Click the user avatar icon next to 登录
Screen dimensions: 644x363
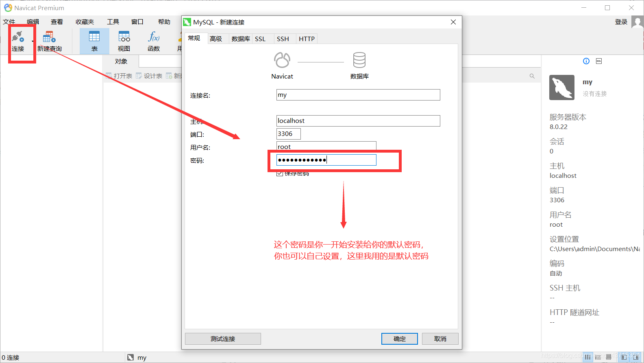point(637,22)
